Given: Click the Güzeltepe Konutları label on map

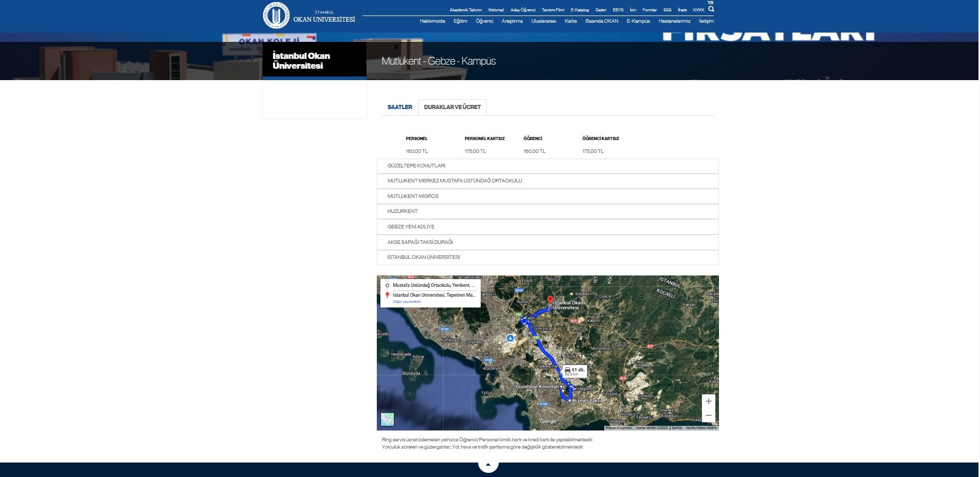Looking at the screenshot, I should (x=537, y=387).
